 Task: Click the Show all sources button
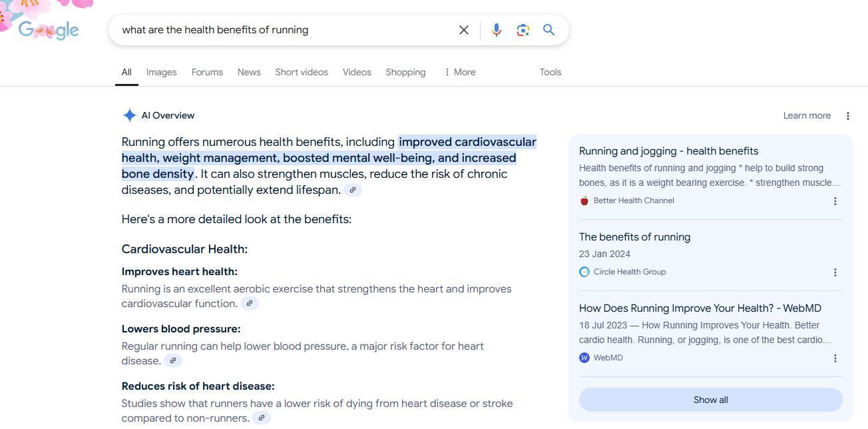coord(710,400)
